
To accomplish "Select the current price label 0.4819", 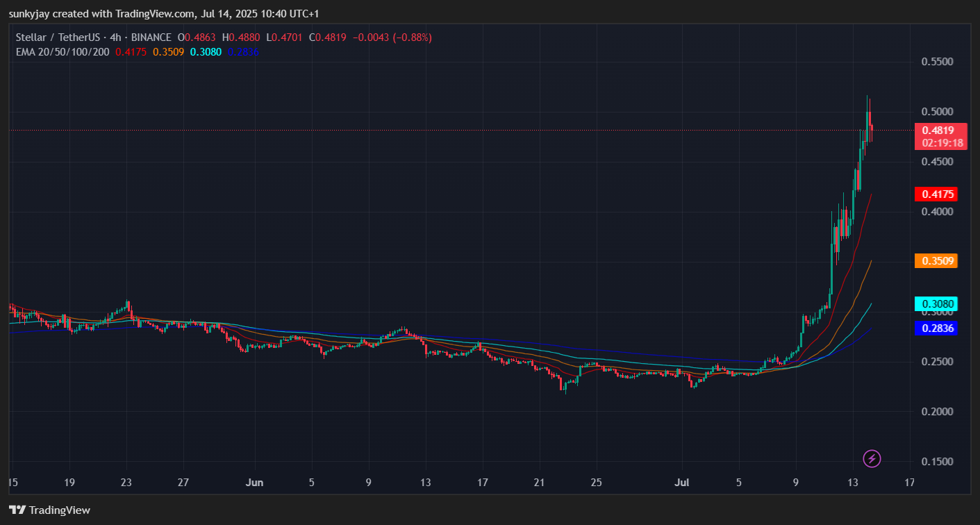I will (x=938, y=130).
